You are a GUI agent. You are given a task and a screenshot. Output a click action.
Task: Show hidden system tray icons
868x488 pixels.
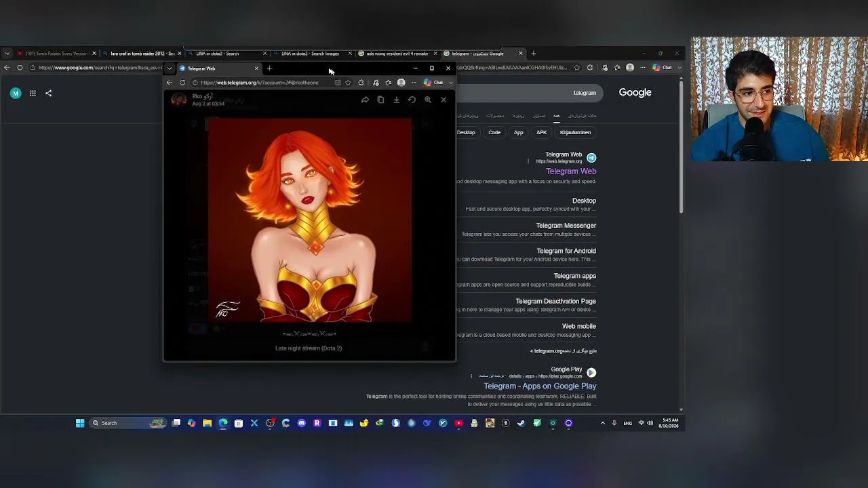(x=603, y=423)
